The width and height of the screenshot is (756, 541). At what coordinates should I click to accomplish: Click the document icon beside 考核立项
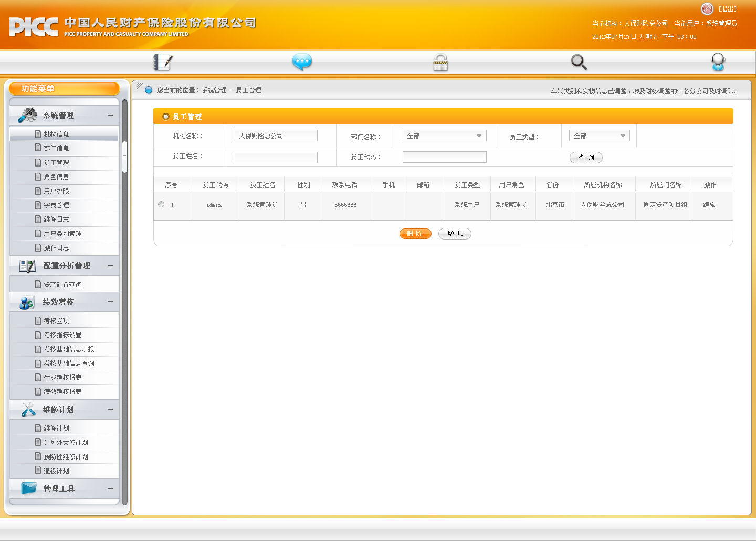[x=38, y=320]
